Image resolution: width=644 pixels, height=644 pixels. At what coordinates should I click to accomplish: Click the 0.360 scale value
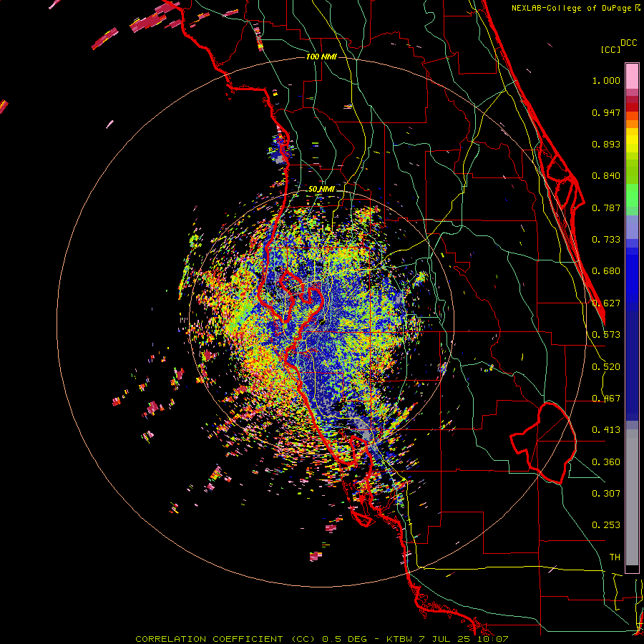[606, 462]
